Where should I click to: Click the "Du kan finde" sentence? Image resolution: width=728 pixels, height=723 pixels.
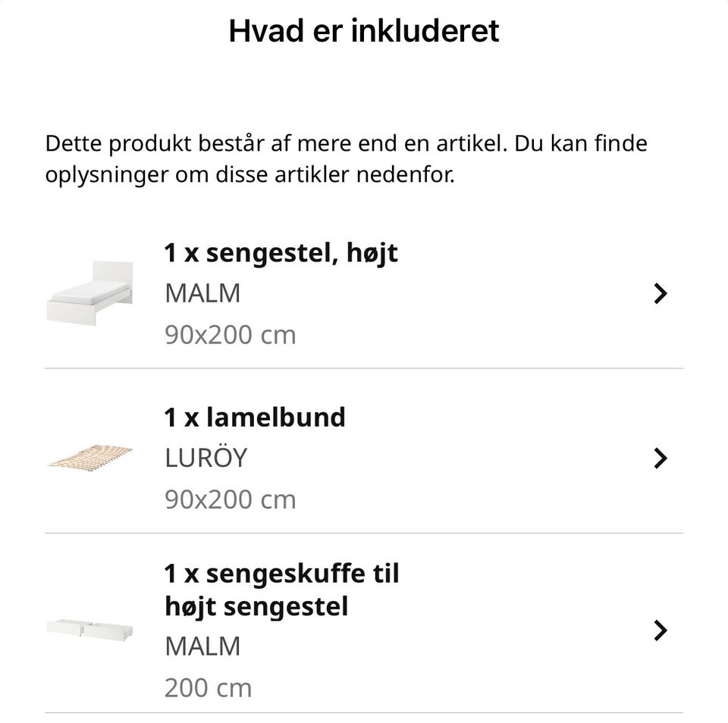coord(581,143)
